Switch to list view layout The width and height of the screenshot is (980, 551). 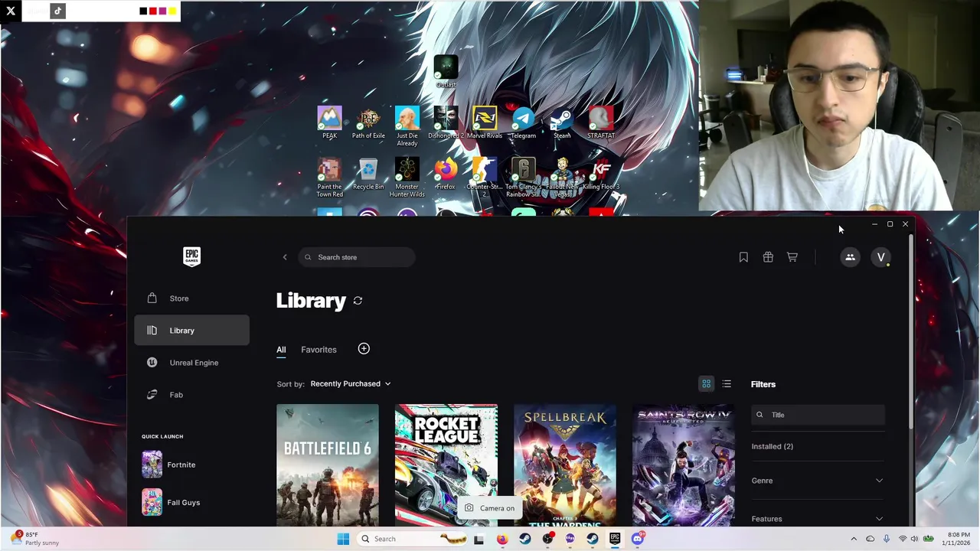(727, 383)
